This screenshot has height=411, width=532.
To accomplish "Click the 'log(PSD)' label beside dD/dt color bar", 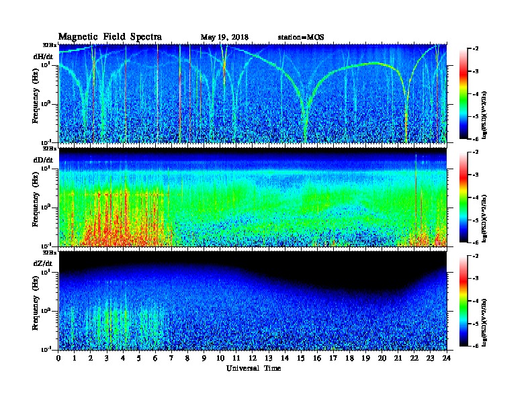I will (x=484, y=218).
